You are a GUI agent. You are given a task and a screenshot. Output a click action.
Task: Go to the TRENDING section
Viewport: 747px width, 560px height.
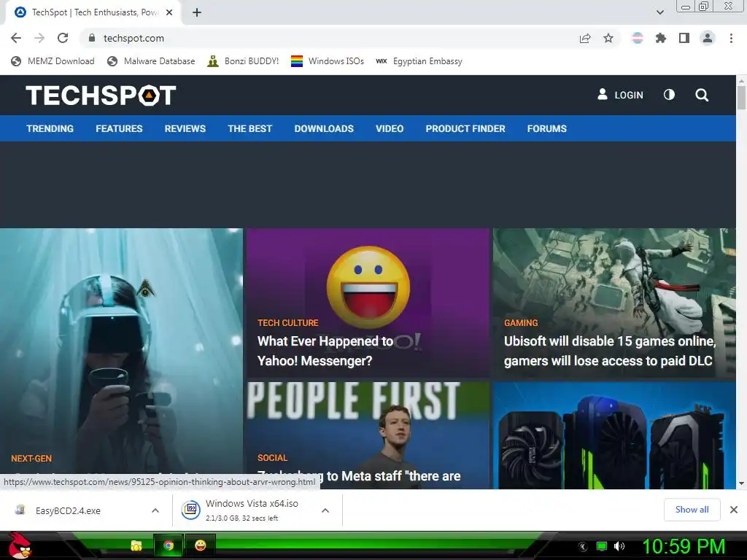click(50, 128)
